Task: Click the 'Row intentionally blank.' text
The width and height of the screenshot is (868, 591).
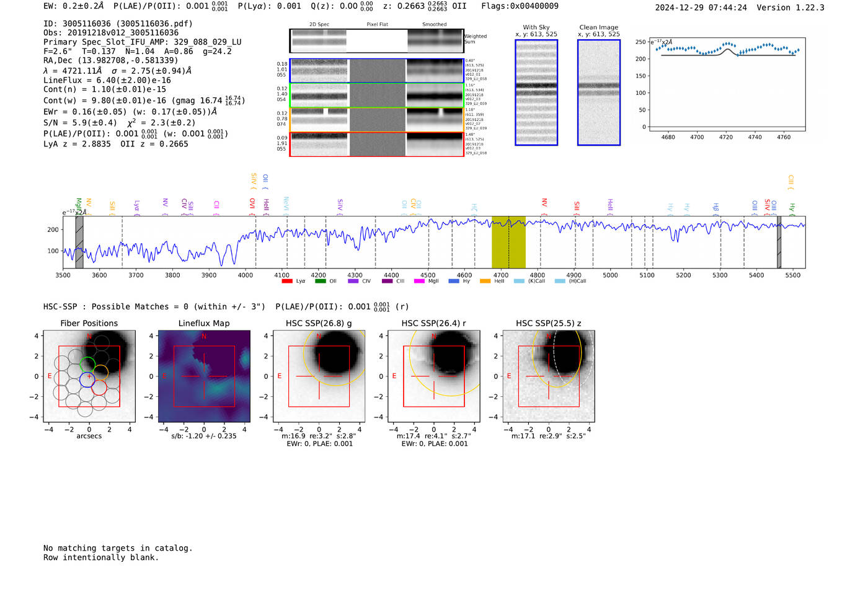Action: [101, 558]
